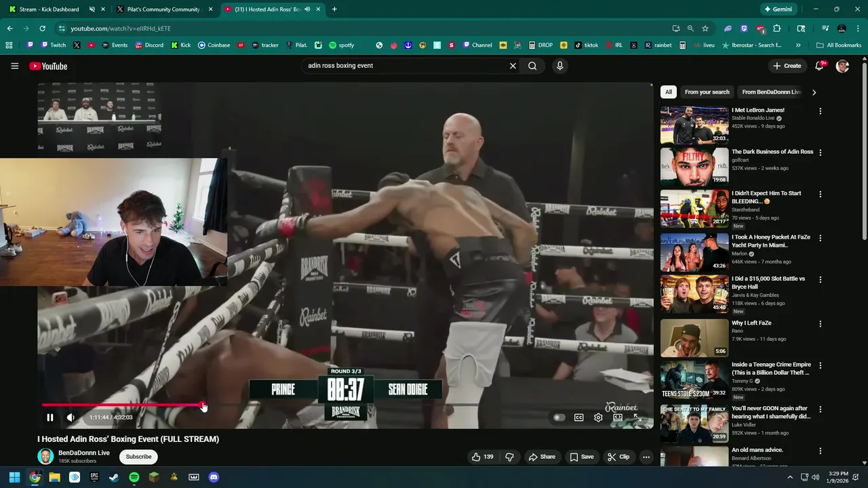Open All Bookmarks folder
The width and height of the screenshot is (868, 488).
coord(839,45)
